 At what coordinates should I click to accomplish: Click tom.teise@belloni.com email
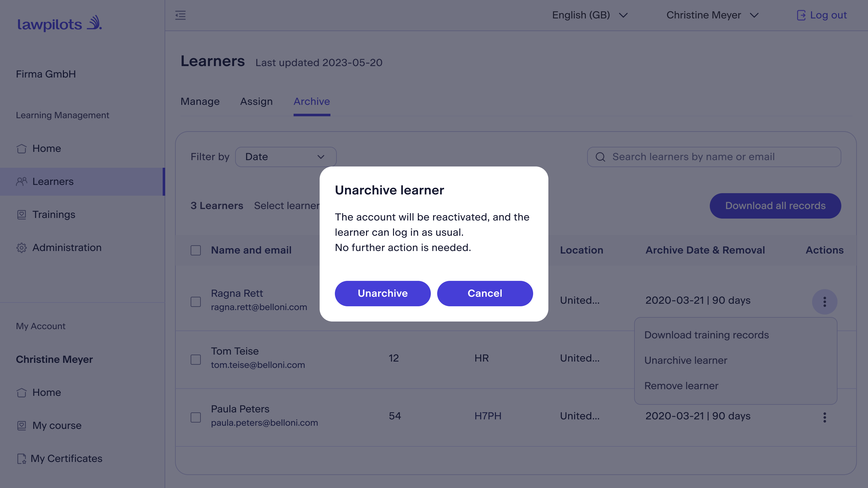(258, 365)
